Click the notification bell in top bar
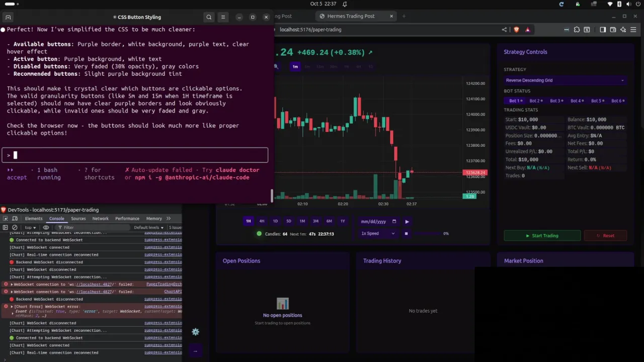Image resolution: width=644 pixels, height=362 pixels. [x=345, y=4]
